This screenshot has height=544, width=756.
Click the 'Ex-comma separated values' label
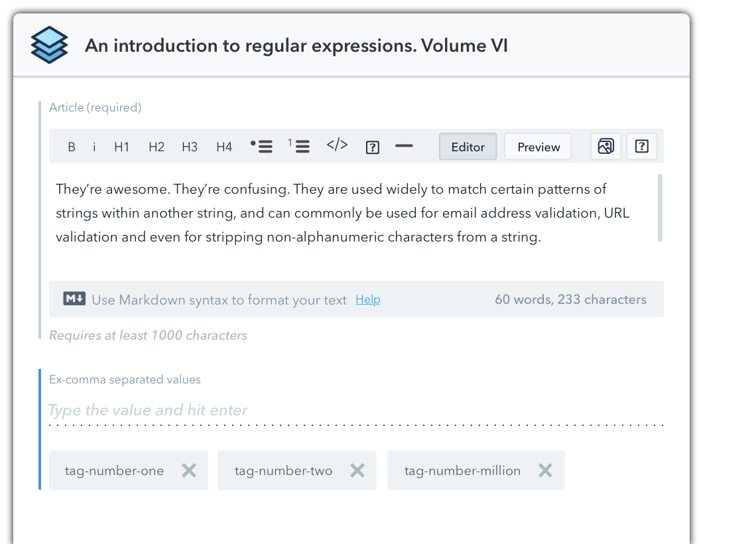click(x=125, y=379)
